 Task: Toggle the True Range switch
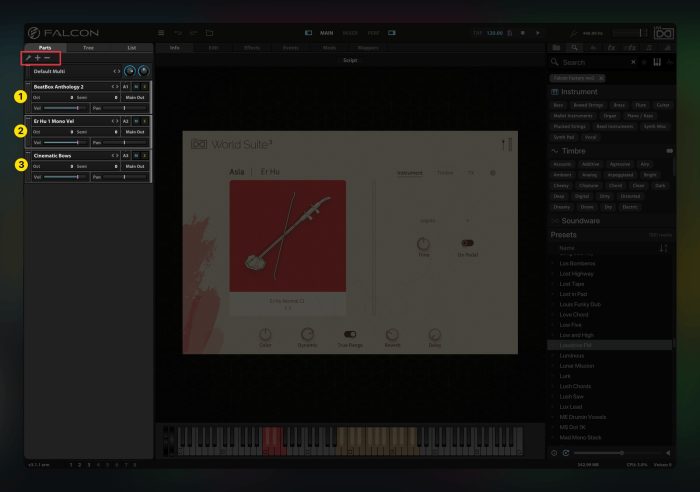pos(350,334)
